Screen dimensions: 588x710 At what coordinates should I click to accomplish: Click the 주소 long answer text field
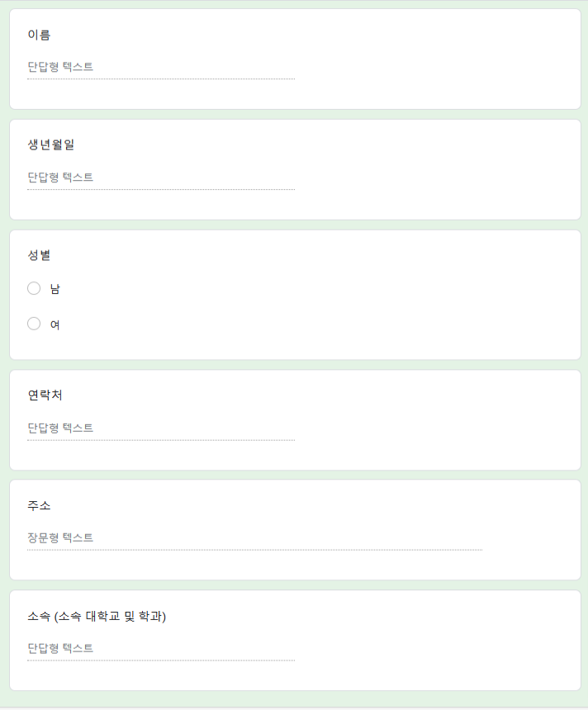pyautogui.click(x=254, y=537)
